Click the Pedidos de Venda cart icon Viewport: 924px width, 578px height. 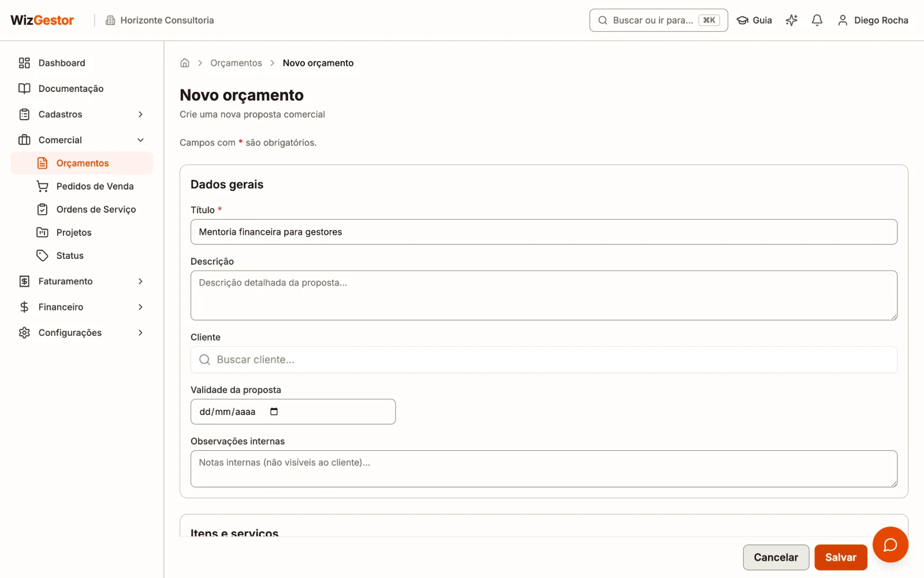point(42,186)
